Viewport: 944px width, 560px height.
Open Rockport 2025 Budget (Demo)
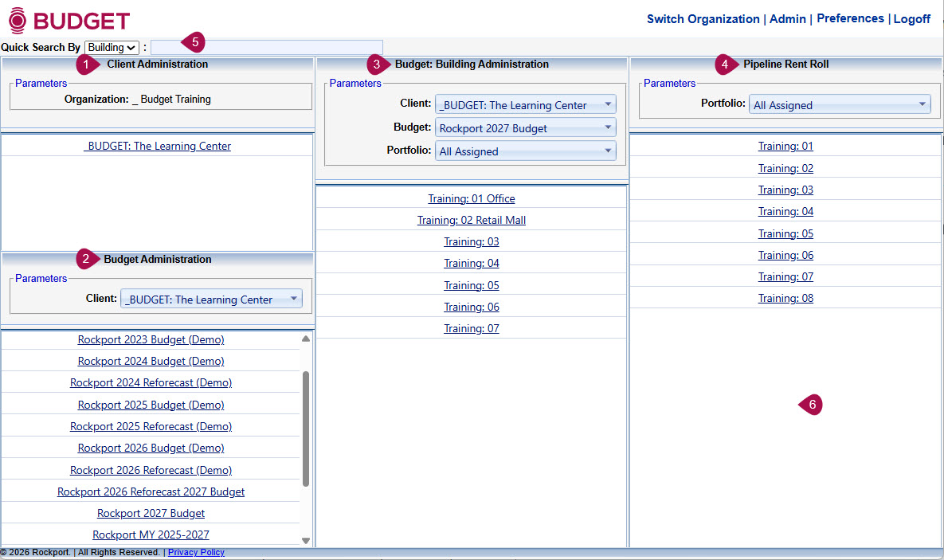pyautogui.click(x=151, y=405)
